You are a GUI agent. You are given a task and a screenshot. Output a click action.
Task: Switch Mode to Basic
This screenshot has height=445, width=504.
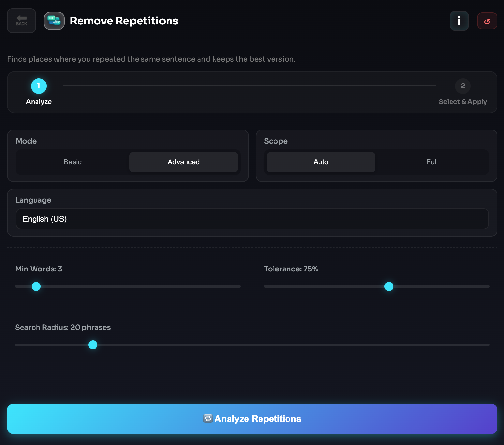coord(73,162)
